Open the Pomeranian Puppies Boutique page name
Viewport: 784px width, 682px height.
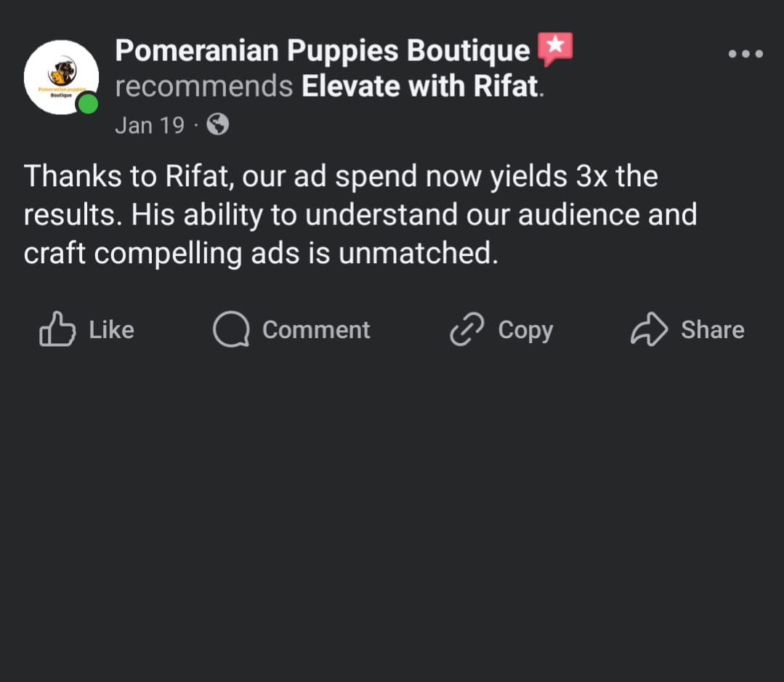(x=323, y=51)
